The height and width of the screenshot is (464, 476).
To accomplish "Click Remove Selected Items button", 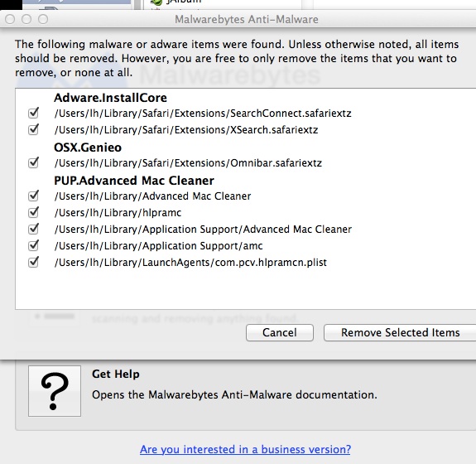I will 400,332.
